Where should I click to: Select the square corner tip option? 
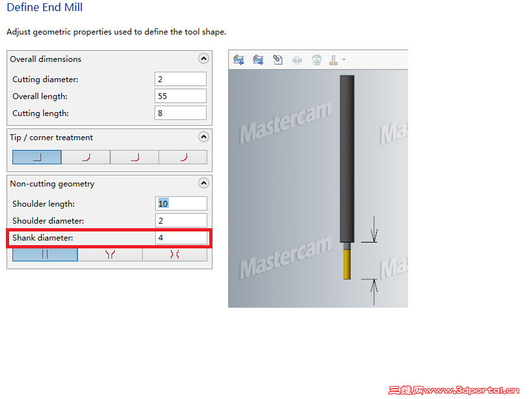point(37,157)
